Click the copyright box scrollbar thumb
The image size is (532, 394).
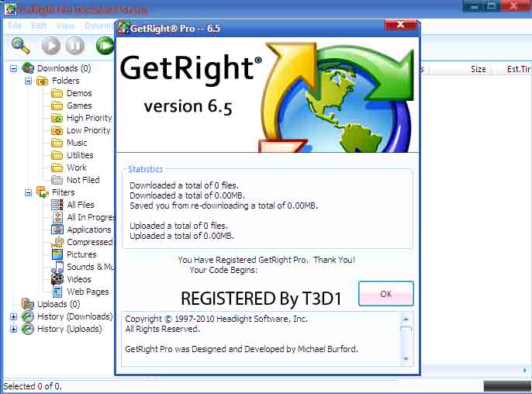[406, 329]
